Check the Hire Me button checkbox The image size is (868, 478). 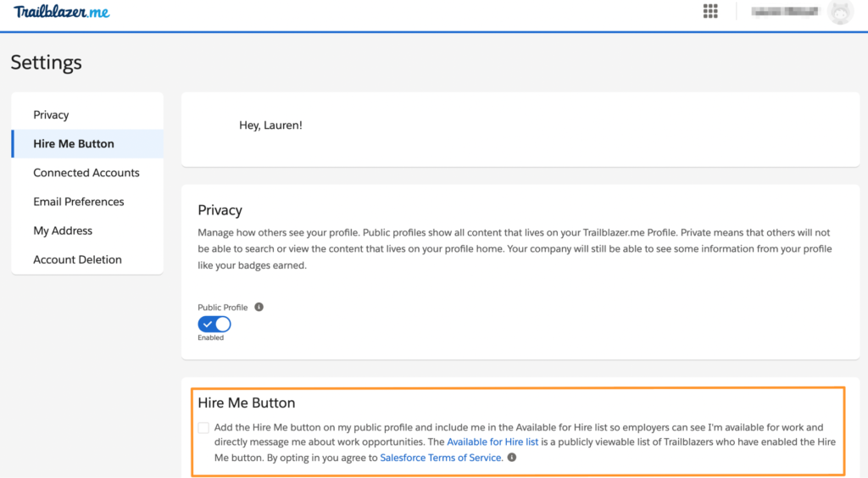click(x=203, y=428)
